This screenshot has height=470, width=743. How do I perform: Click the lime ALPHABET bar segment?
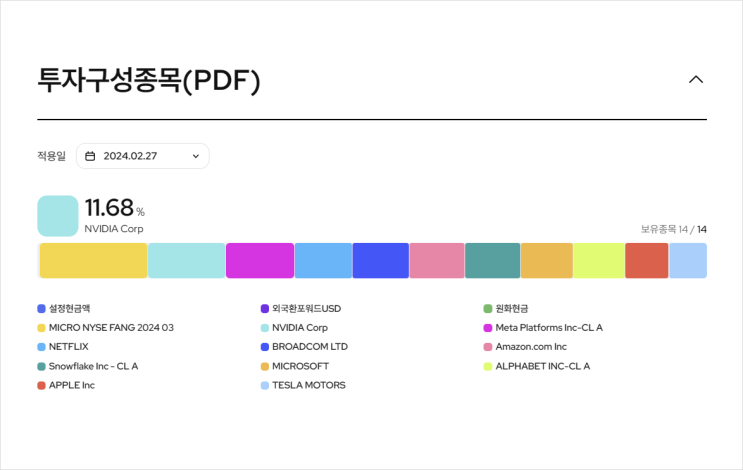[x=599, y=261]
